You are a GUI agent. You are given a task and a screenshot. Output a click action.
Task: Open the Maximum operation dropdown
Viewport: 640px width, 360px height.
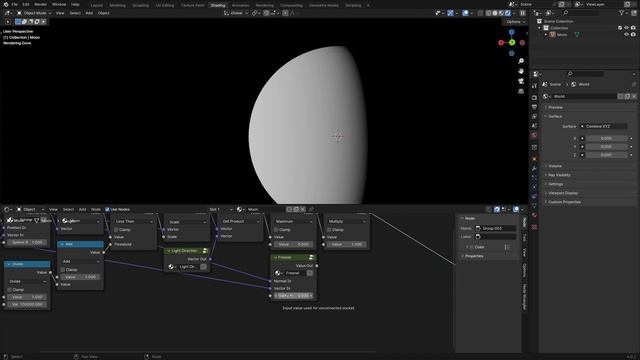coord(293,221)
